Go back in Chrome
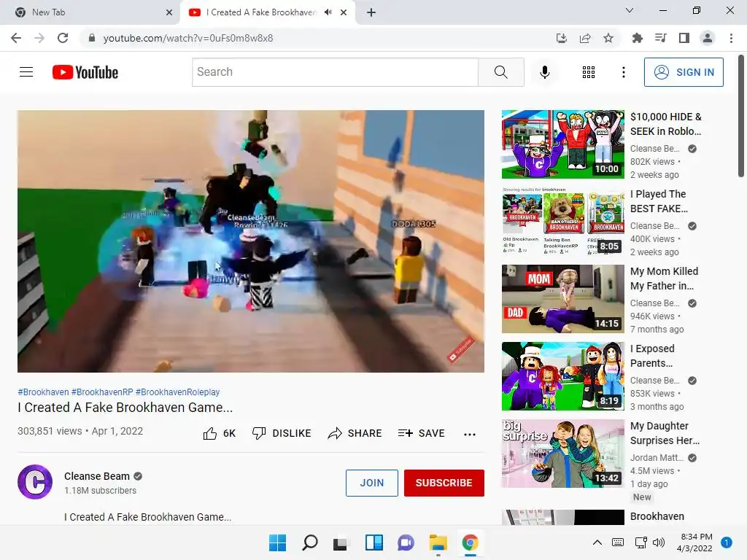The image size is (747, 560). coord(16,38)
